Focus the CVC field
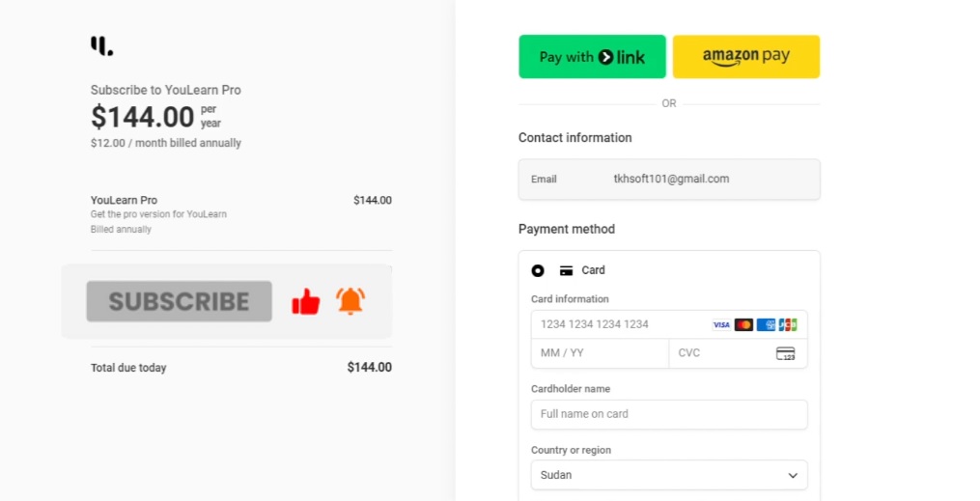This screenshot has height=501, width=980. (x=738, y=353)
